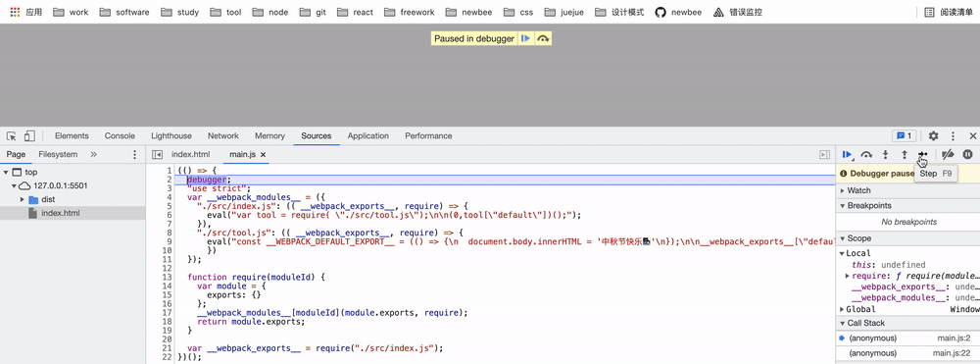The image size is (980, 364).
Task: Collapse the Local scope
Action: (842, 253)
